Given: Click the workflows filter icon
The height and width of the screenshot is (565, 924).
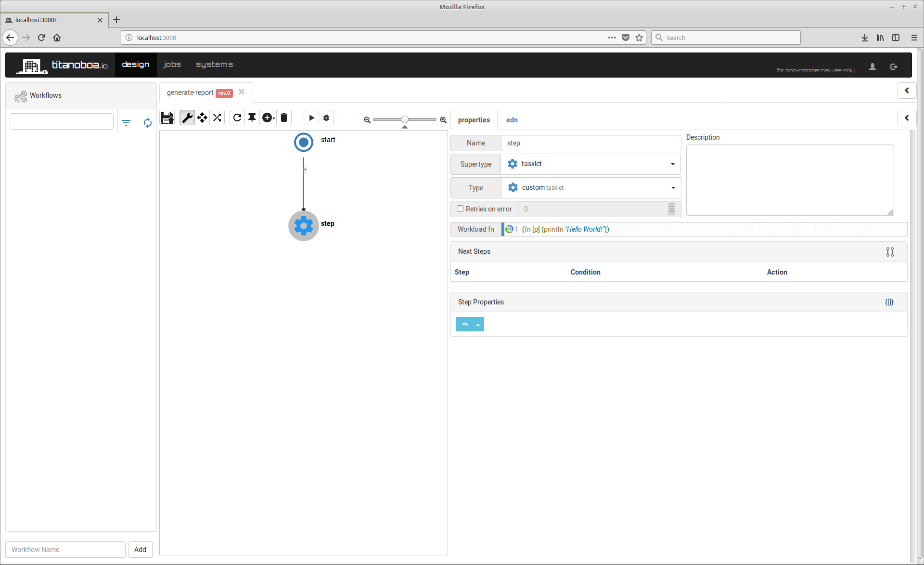Looking at the screenshot, I should 126,123.
